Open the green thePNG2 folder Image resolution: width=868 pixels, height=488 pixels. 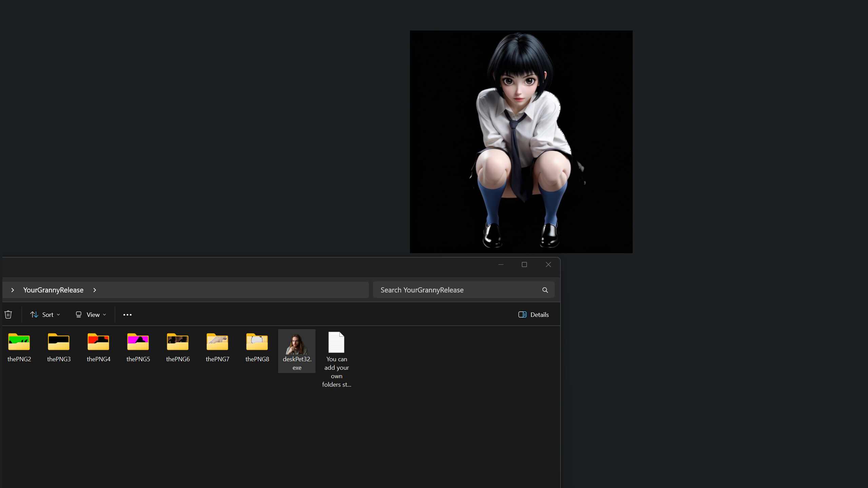pos(19,342)
